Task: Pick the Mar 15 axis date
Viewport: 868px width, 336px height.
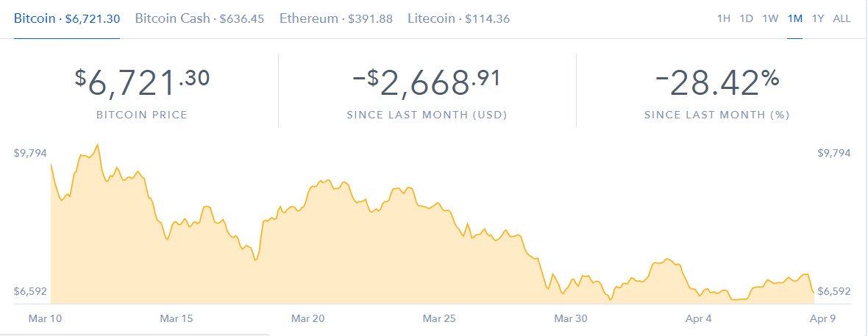Action: click(177, 319)
